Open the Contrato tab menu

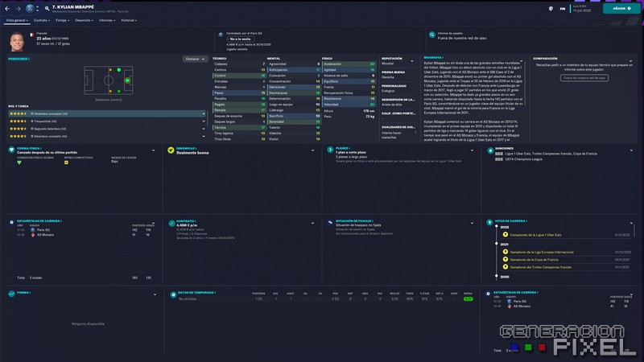tap(42, 20)
